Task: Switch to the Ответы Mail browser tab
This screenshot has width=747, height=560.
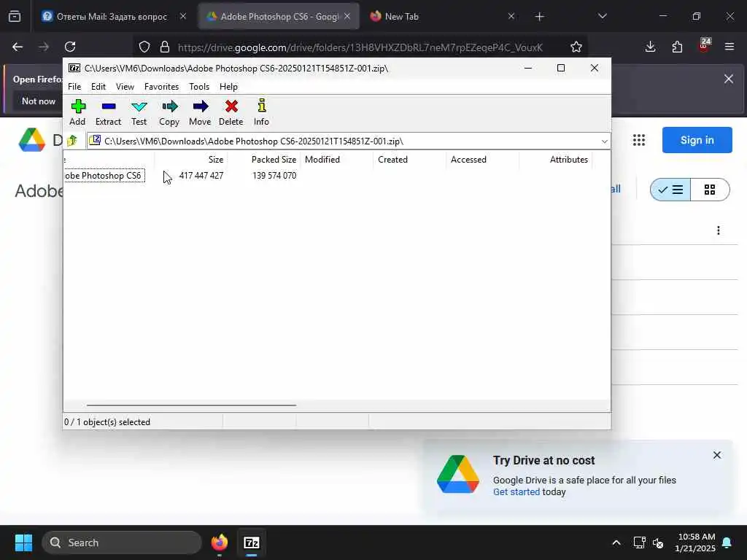Action: tap(112, 17)
